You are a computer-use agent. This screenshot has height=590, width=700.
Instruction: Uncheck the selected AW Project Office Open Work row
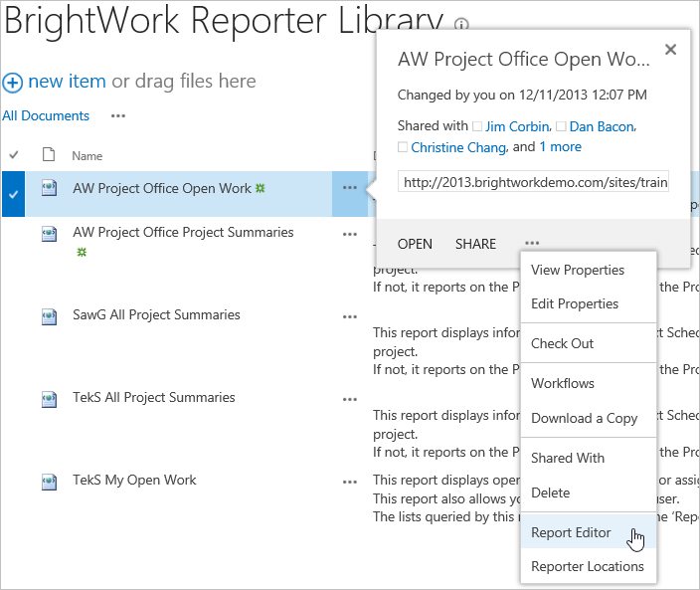coord(13,193)
